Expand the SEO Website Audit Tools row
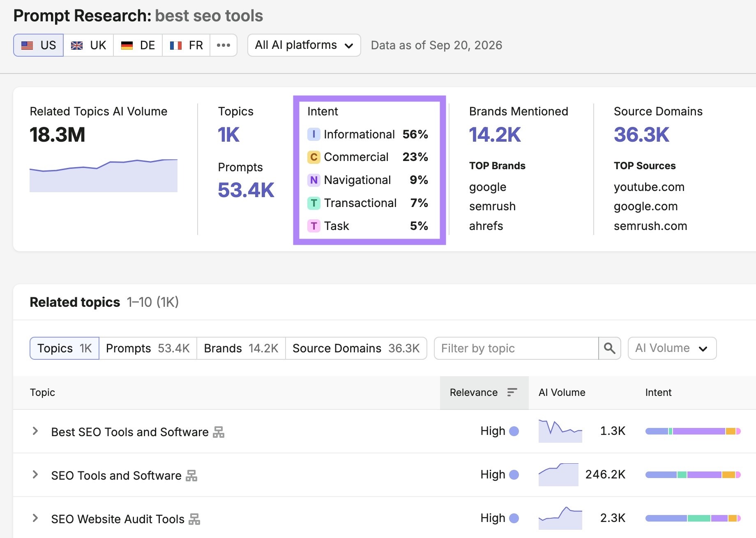The image size is (756, 538). [35, 518]
